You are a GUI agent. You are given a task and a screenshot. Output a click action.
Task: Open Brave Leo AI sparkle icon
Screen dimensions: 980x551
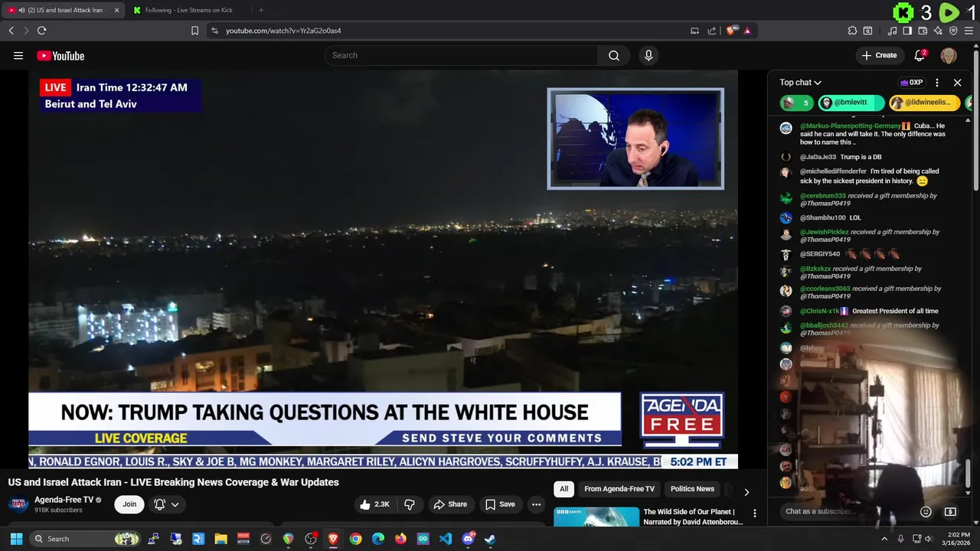[938, 31]
